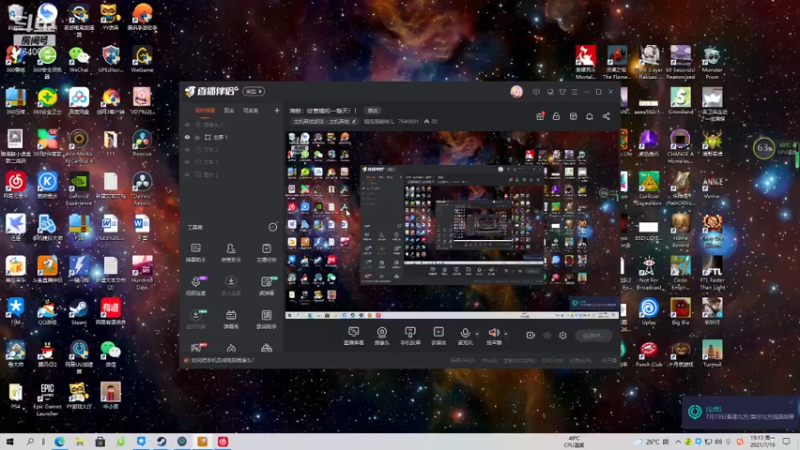Open the 歌词助手 toolbox tool
The image size is (800, 450).
pyautogui.click(x=266, y=319)
